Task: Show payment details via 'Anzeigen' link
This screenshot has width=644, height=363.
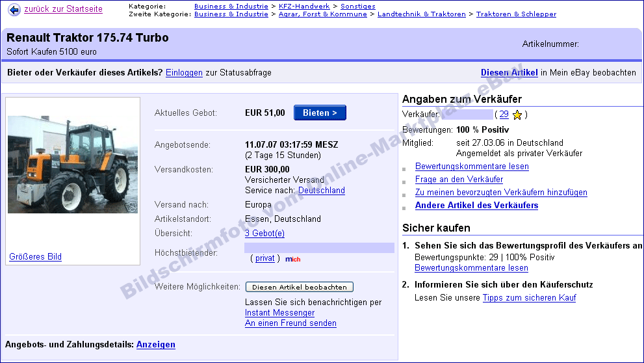Action: point(156,345)
